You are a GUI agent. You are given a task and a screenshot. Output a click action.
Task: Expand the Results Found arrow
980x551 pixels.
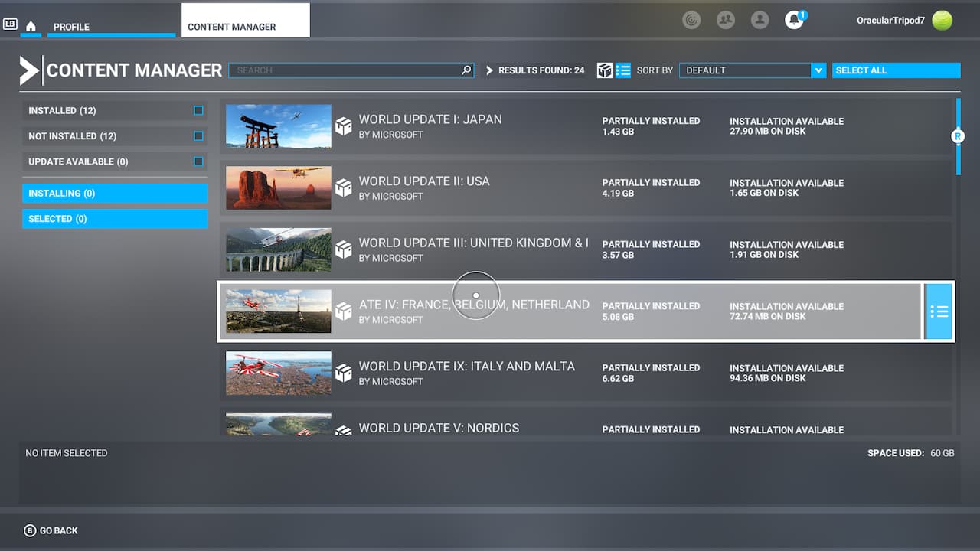click(490, 70)
